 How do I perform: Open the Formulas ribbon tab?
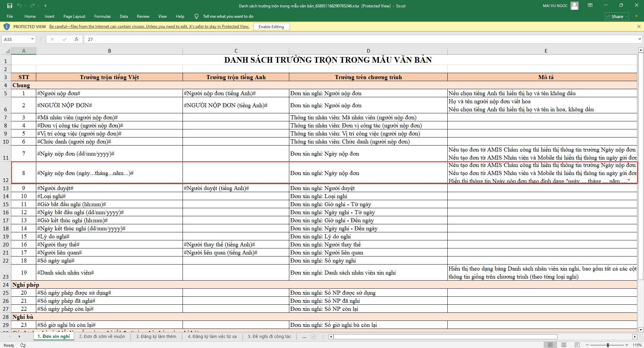pyautogui.click(x=102, y=16)
